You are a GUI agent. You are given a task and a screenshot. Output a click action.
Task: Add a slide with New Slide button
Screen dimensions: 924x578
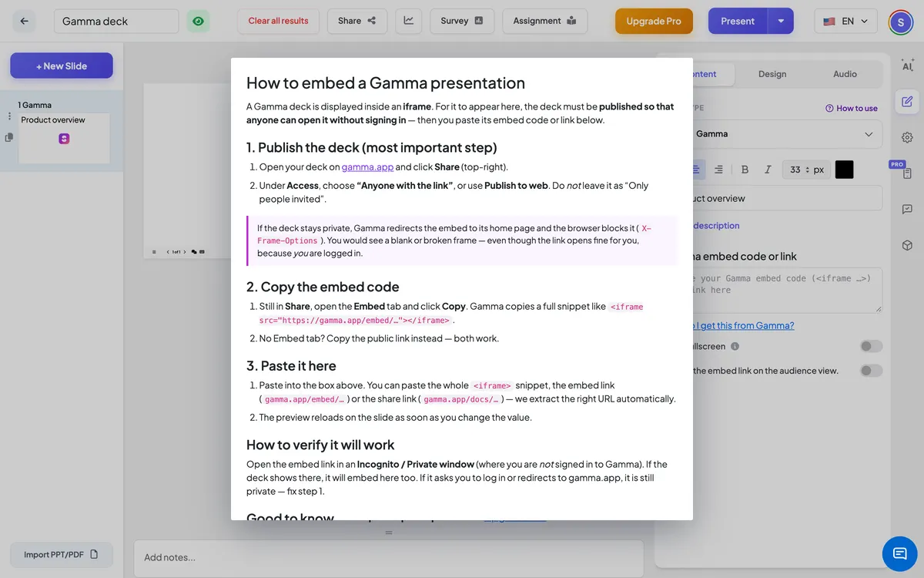[62, 66]
